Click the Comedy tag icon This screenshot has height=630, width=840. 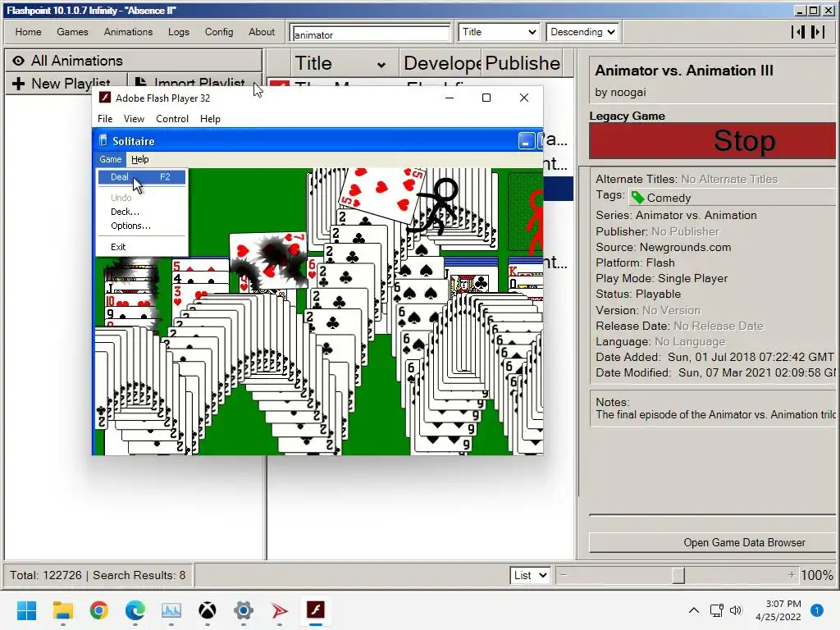tap(637, 198)
